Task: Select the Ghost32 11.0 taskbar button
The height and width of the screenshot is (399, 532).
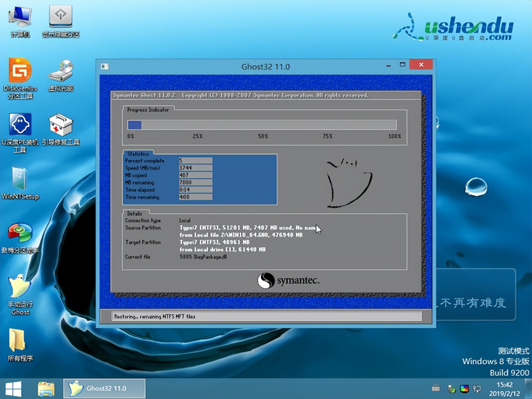Action: click(x=104, y=388)
